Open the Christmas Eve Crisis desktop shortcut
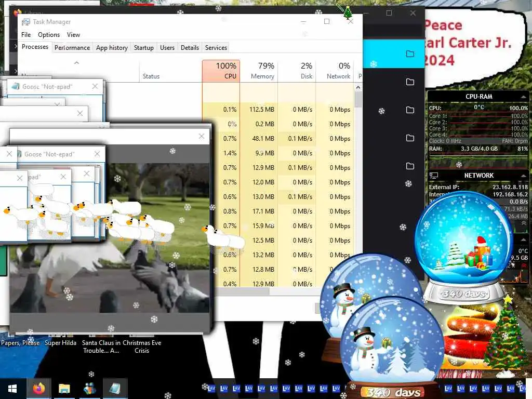 pyautogui.click(x=142, y=347)
